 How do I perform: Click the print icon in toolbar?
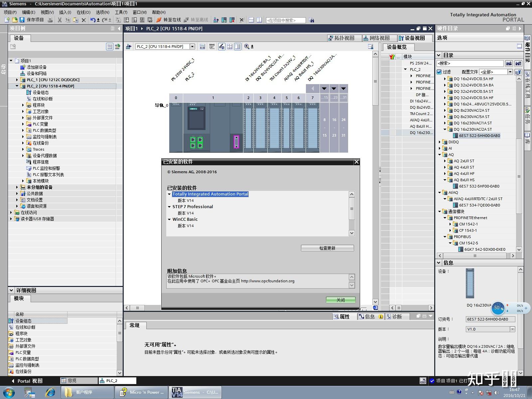coord(50,20)
